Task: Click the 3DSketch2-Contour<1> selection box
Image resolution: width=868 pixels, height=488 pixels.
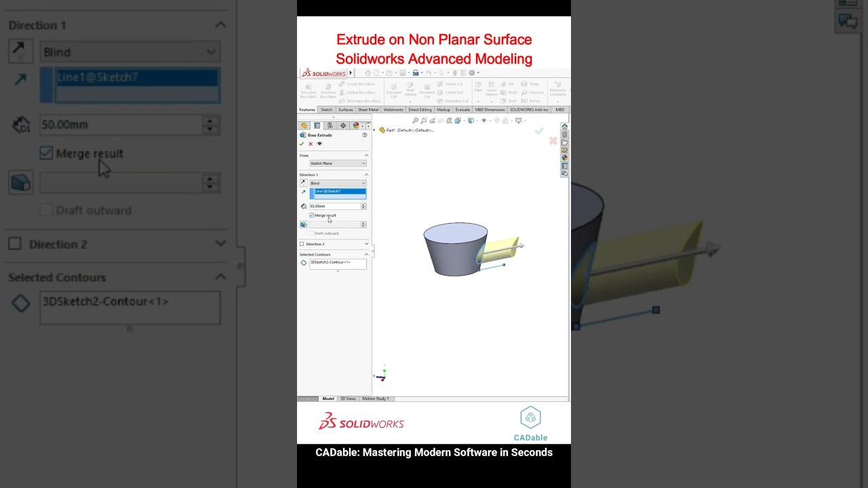Action: point(338,264)
